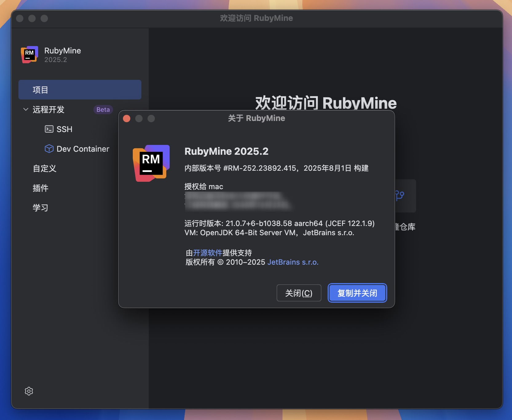The image size is (512, 420).
Task: Click the VM: OpenJDK 64-Bit Server VM line
Action: pyautogui.click(x=269, y=232)
